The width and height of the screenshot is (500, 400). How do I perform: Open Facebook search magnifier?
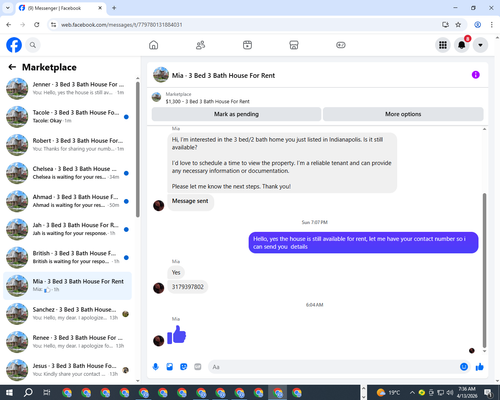tap(33, 45)
